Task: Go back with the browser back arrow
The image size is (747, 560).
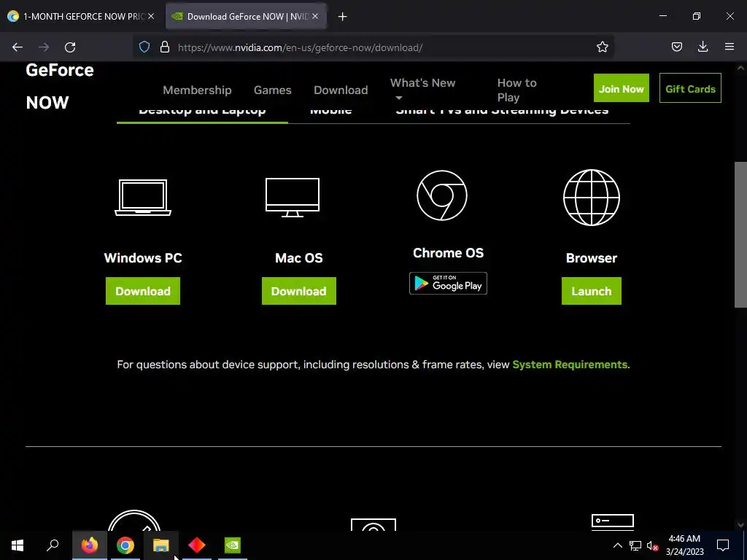Action: click(18, 47)
